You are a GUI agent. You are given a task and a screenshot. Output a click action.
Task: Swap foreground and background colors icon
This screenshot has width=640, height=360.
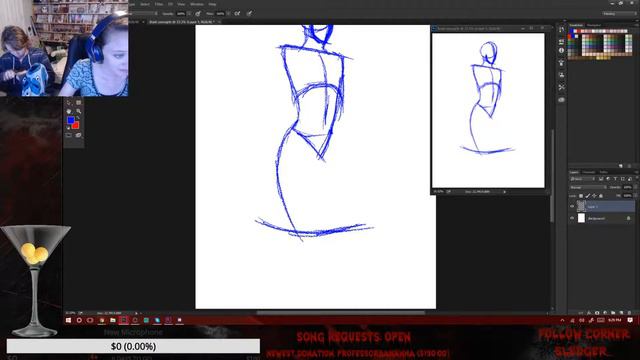(x=78, y=118)
